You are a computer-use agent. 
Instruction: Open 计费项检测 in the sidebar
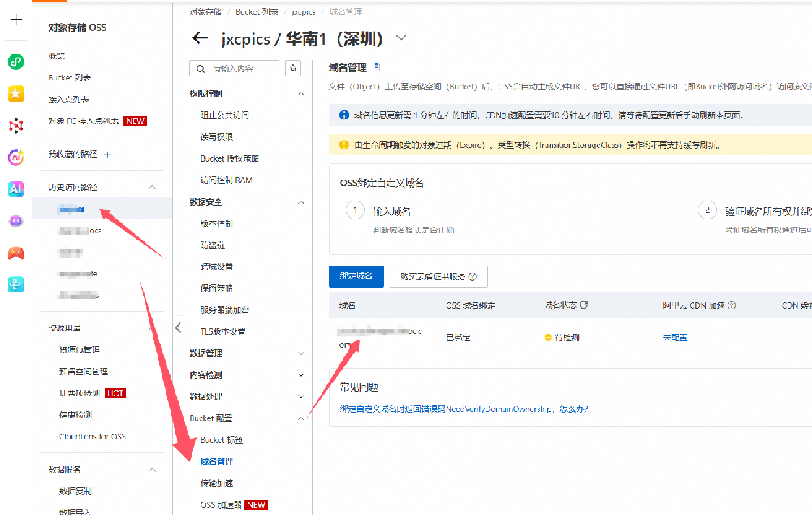80,393
